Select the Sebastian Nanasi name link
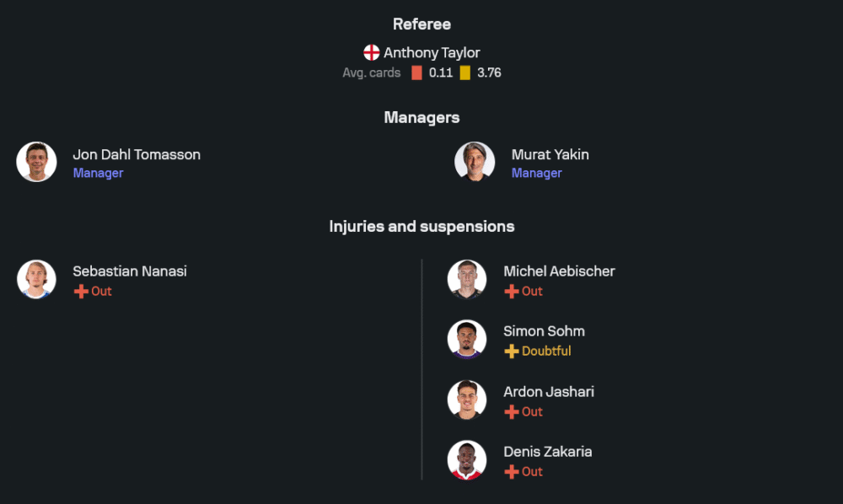 [130, 271]
